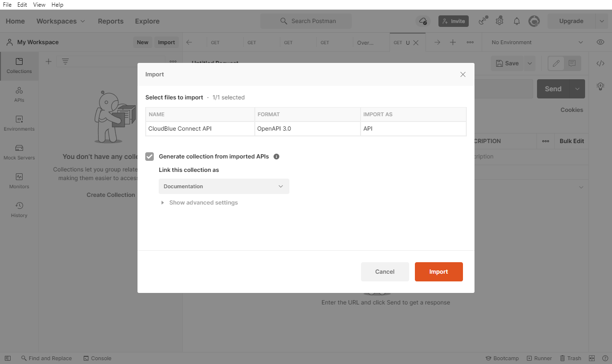
Task: Open the Collections sidebar panel
Action: 19,66
